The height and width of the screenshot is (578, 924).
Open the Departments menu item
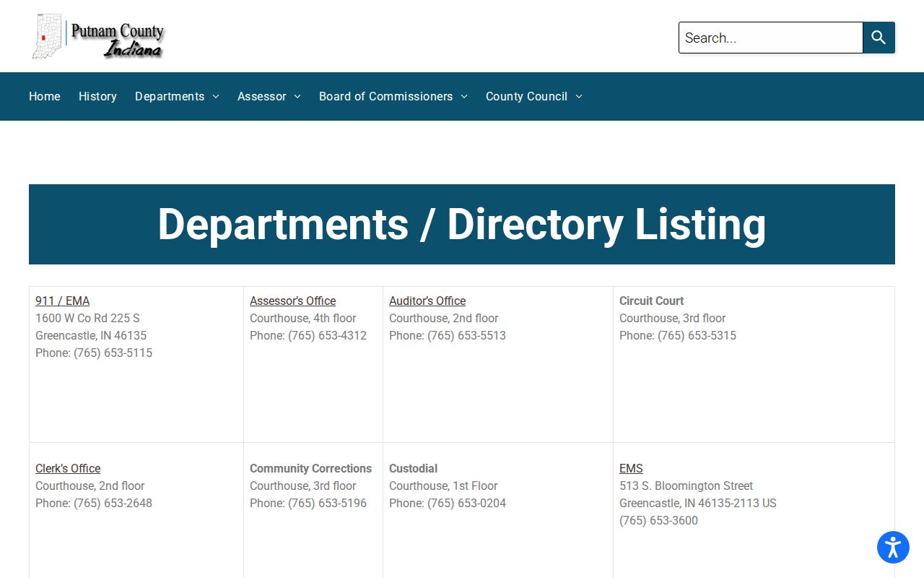(170, 96)
